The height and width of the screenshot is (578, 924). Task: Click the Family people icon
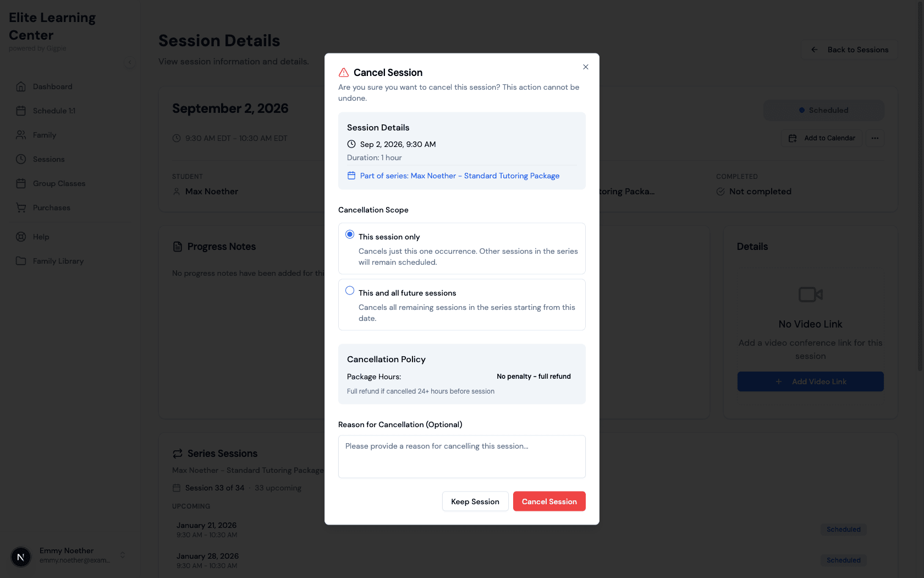tap(21, 135)
